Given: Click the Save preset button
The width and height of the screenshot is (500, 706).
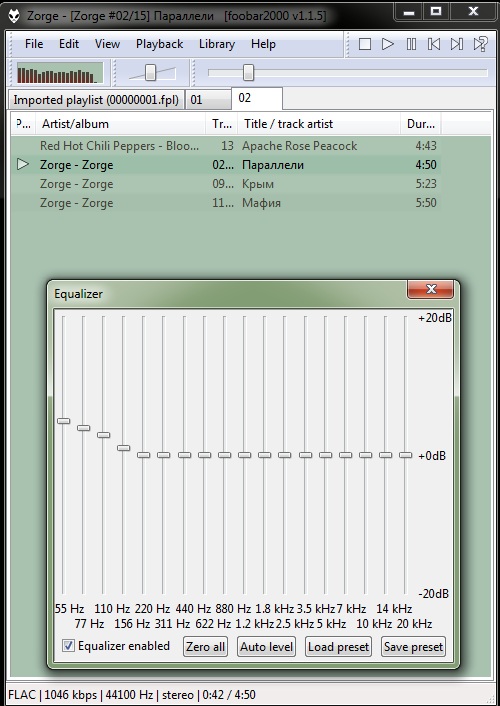Looking at the screenshot, I should coord(413,647).
